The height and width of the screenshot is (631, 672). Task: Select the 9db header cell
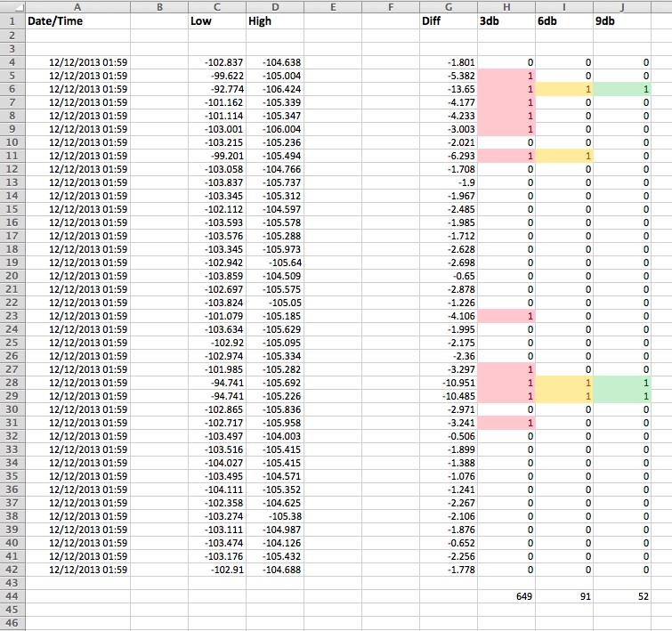pyautogui.click(x=623, y=21)
